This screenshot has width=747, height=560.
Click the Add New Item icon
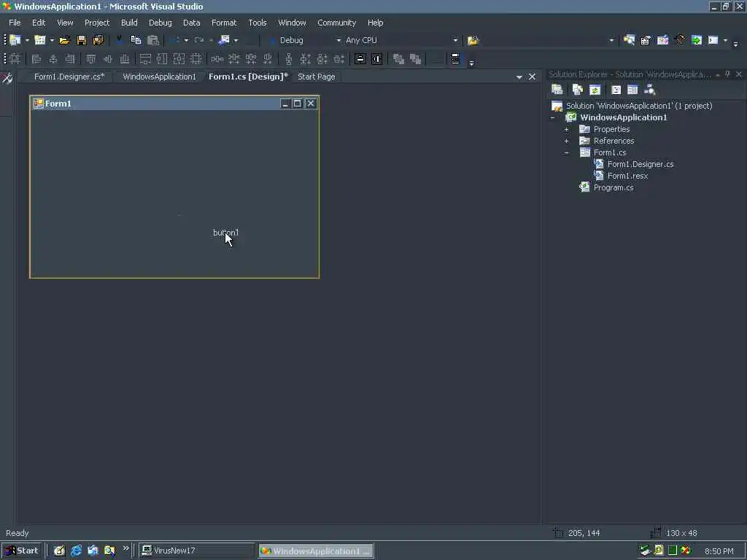40,41
